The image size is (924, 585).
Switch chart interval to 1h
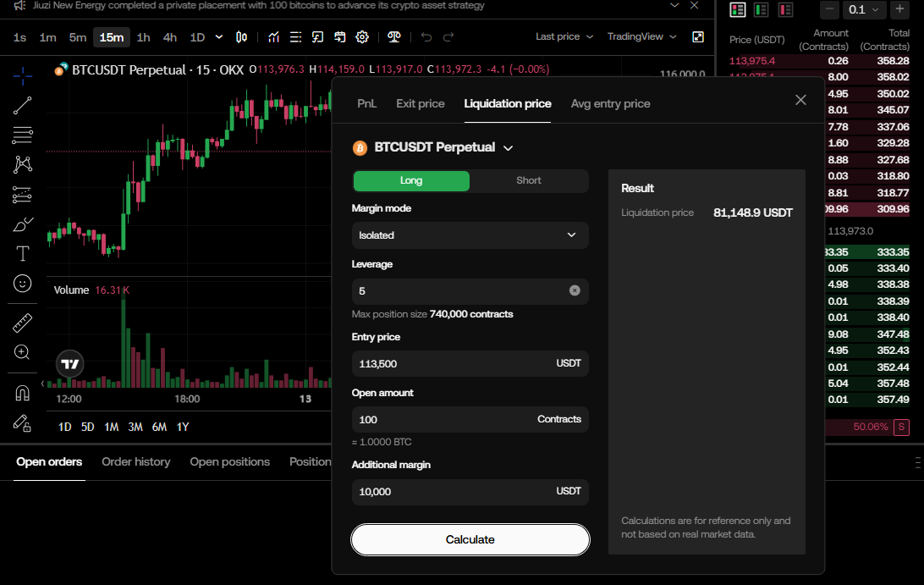[x=144, y=37]
